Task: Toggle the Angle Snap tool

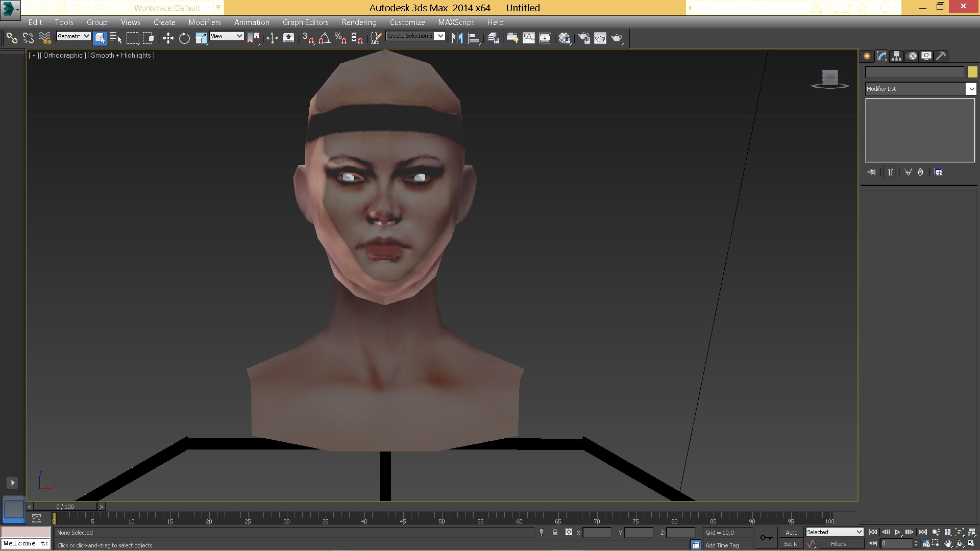Action: click(x=324, y=38)
